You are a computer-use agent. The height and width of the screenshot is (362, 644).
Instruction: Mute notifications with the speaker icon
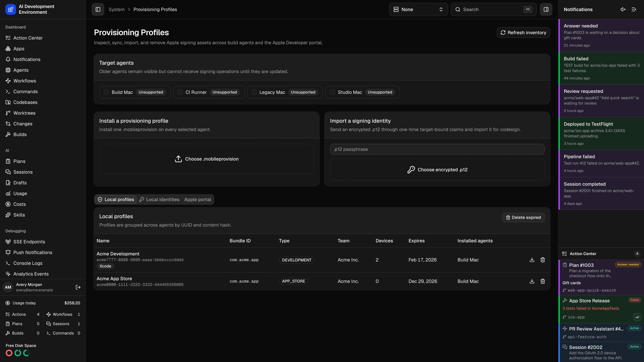(x=623, y=10)
